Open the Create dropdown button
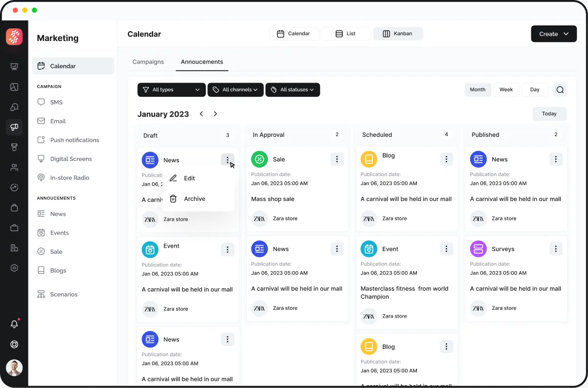The height and width of the screenshot is (388, 588). coord(554,34)
